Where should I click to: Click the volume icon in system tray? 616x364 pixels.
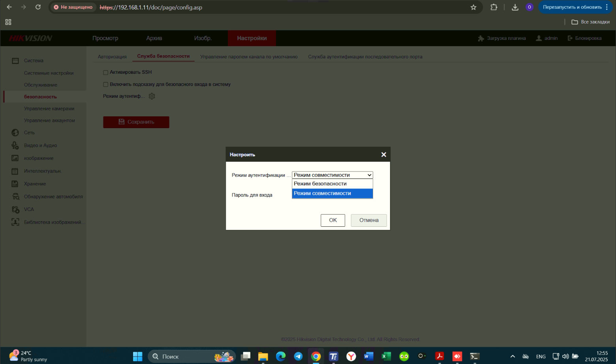pos(565,357)
